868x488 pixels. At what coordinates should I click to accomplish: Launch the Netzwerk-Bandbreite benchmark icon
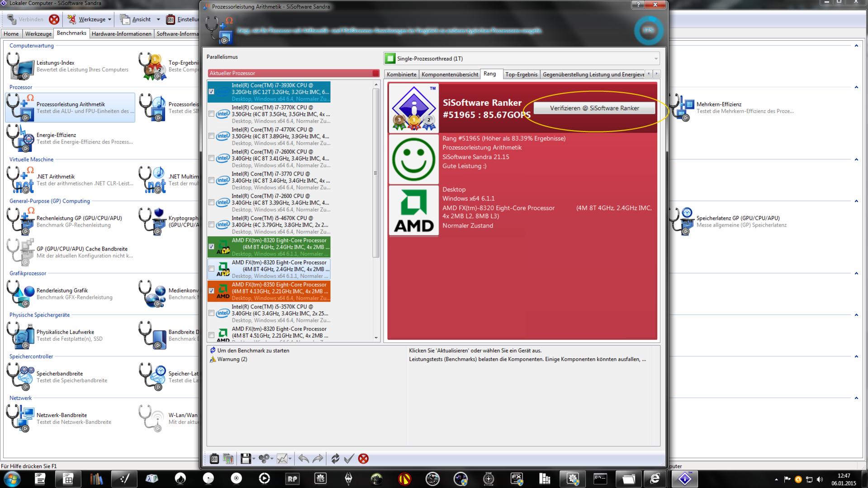click(x=20, y=419)
